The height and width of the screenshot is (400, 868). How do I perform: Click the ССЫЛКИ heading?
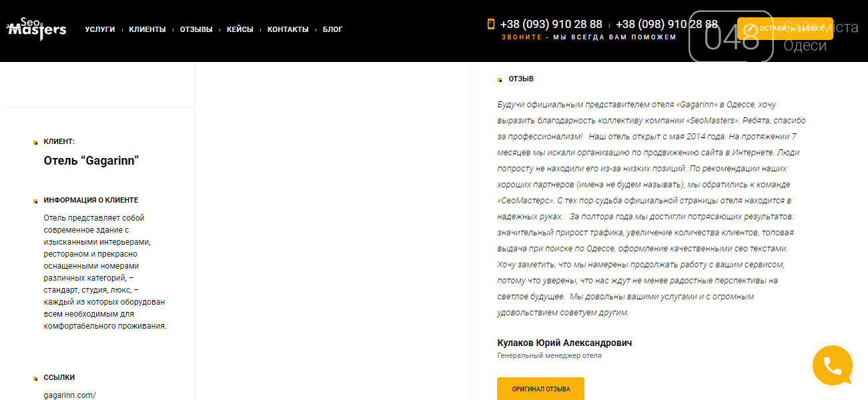(59, 377)
